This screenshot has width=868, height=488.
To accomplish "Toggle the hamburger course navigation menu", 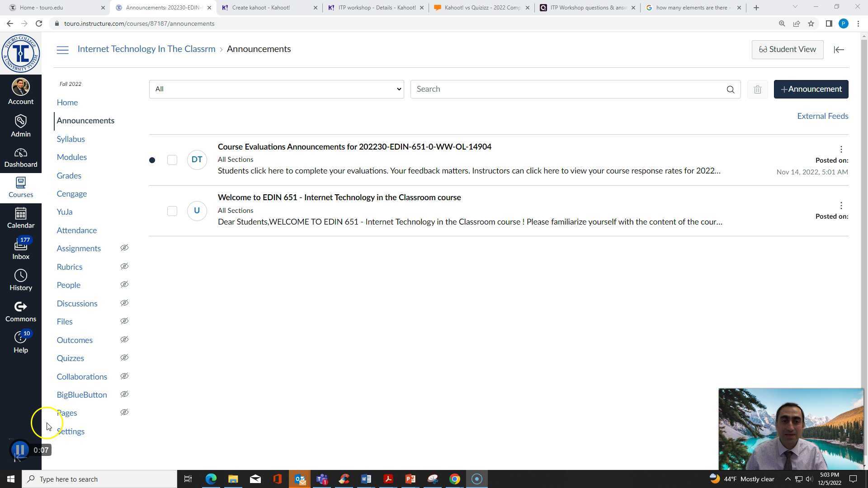I will point(62,50).
